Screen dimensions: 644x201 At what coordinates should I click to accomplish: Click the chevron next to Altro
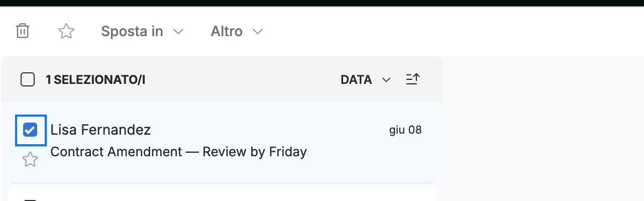[x=258, y=32]
